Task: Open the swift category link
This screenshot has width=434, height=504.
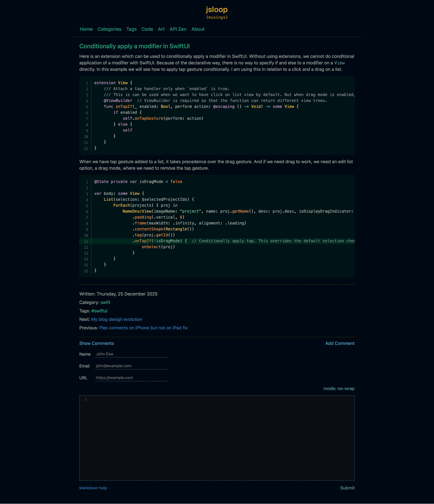Action: pyautogui.click(x=105, y=302)
